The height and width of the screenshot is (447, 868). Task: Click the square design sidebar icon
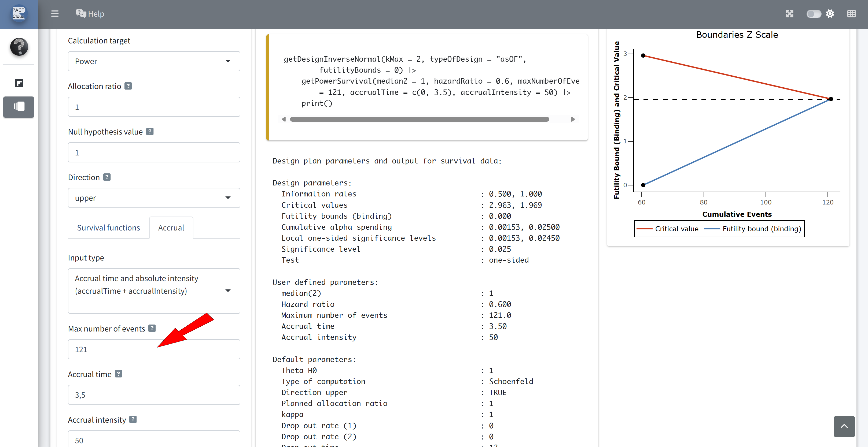point(19,83)
